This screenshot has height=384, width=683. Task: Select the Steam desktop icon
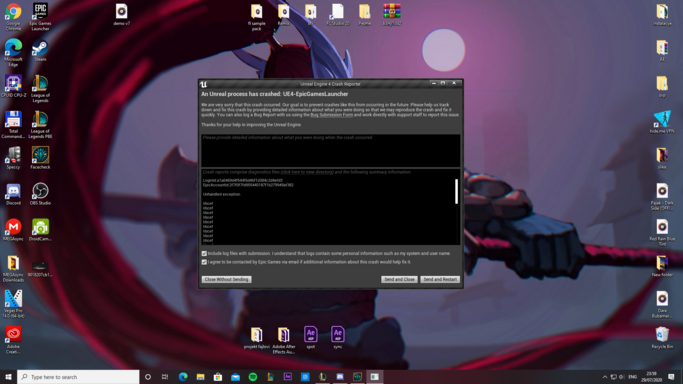coord(40,51)
